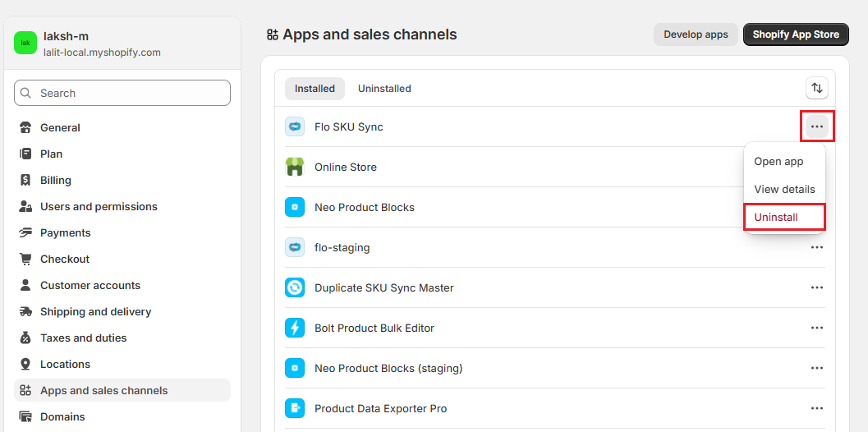Click the Neo Product Blocks (staging) icon

[295, 368]
